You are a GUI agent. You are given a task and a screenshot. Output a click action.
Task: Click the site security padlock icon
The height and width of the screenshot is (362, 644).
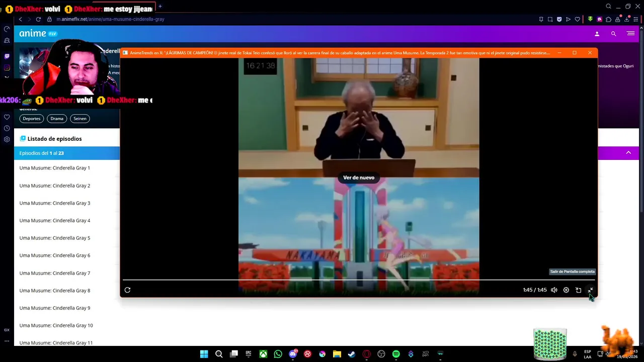tap(49, 19)
